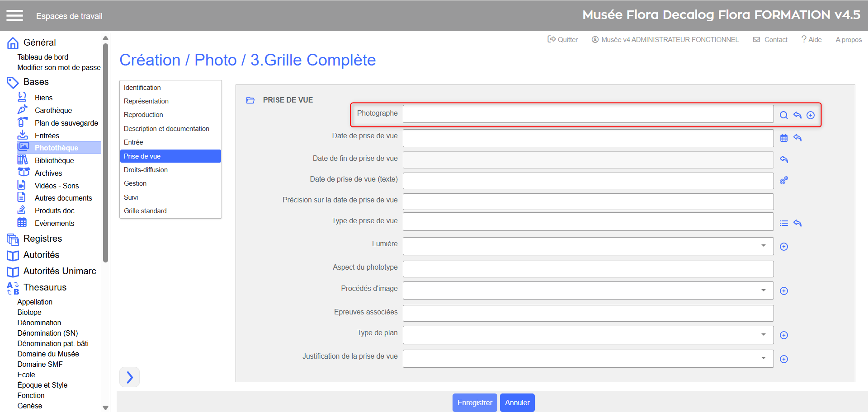Open the list icon for Type de prise de vue
The image size is (868, 412).
(783, 223)
